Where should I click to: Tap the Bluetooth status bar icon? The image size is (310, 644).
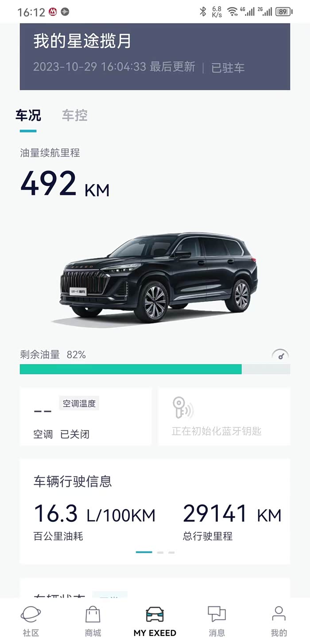point(203,12)
